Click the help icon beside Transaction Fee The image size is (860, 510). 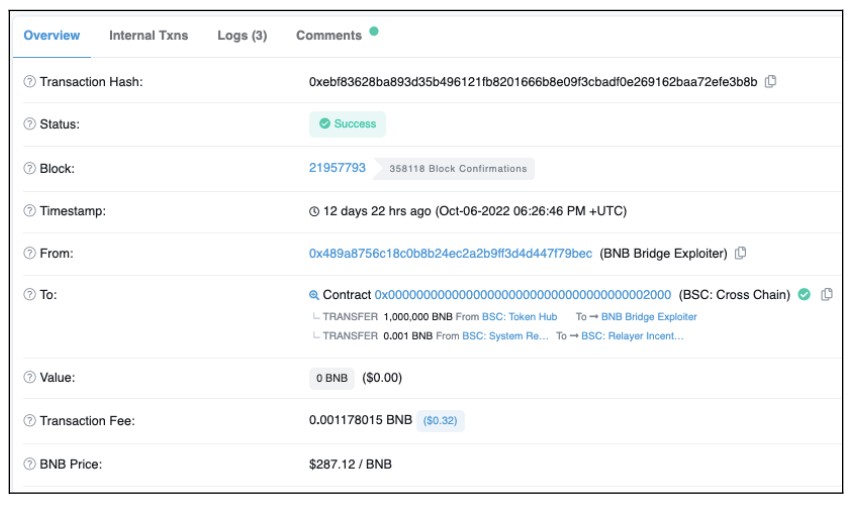pyautogui.click(x=30, y=421)
